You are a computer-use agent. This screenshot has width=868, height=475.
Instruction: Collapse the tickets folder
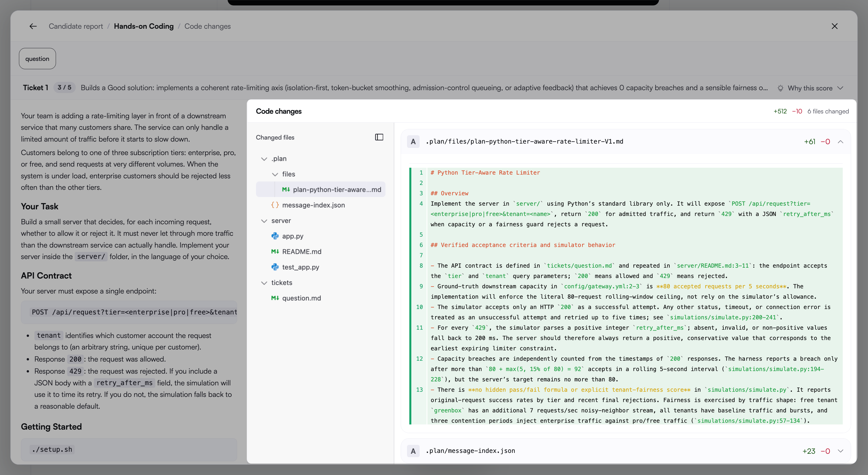tap(264, 283)
